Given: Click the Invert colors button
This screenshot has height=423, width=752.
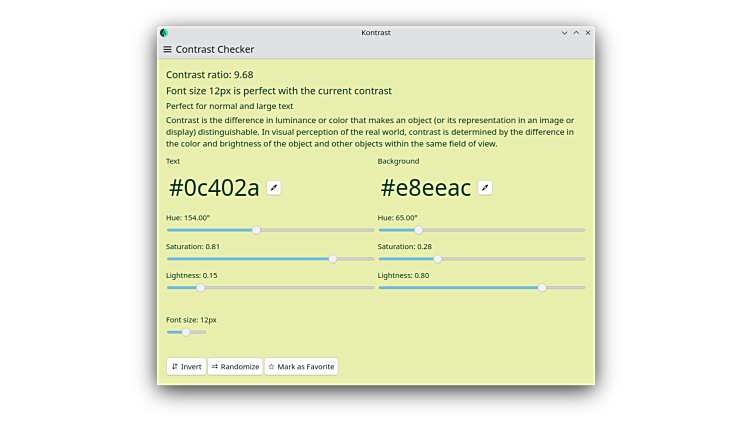Looking at the screenshot, I should 186,367.
